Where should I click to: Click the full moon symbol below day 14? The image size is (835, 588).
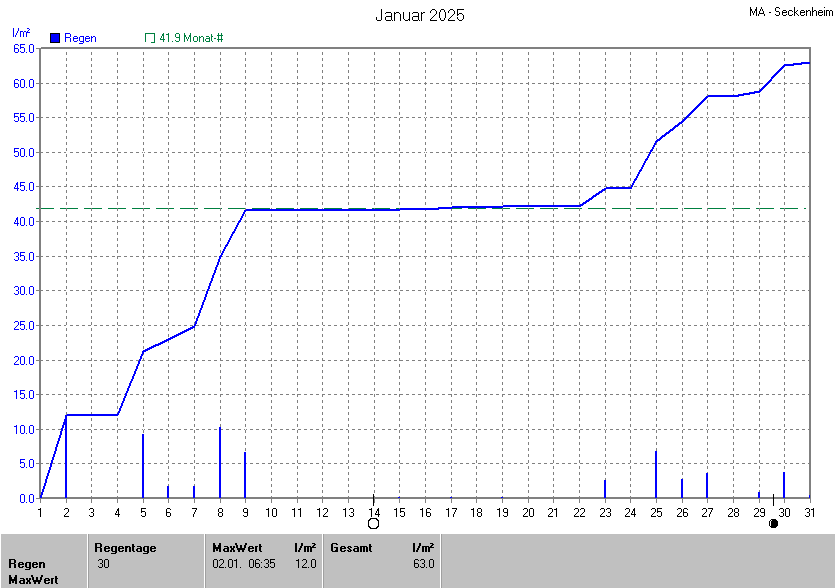[374, 523]
